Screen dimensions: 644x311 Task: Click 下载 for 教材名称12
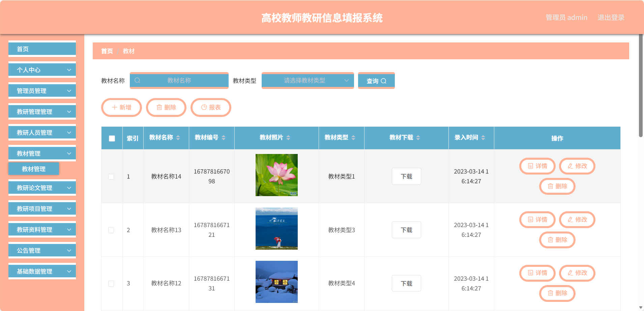(406, 283)
